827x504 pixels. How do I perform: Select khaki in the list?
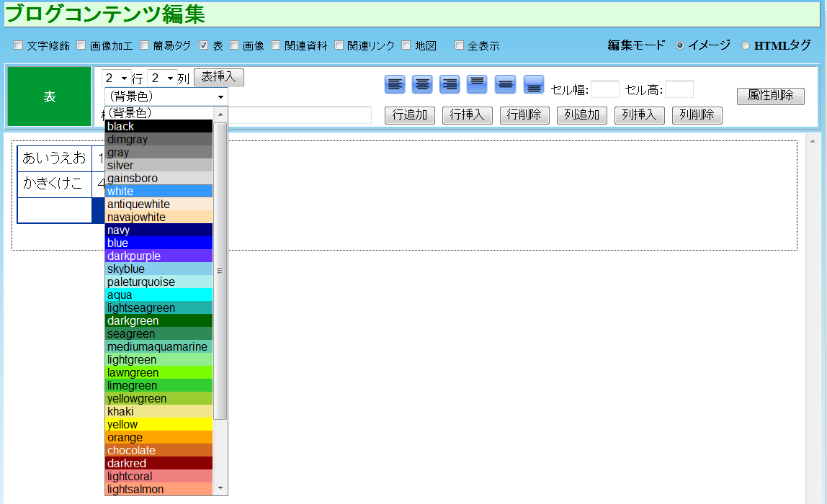click(158, 411)
